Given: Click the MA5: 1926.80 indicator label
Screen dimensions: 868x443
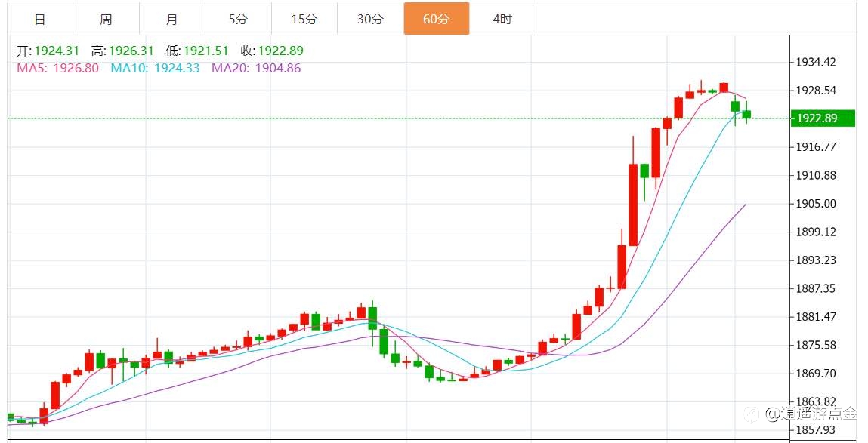Looking at the screenshot, I should (58, 68).
